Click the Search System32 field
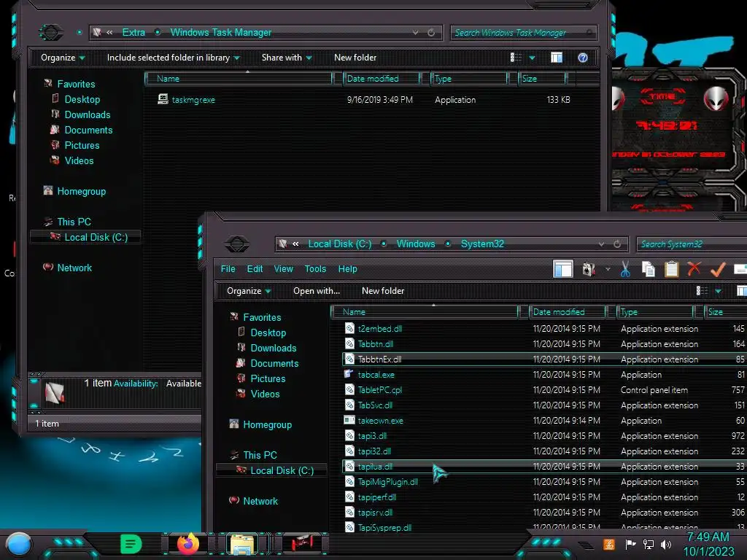747x560 pixels. click(691, 244)
